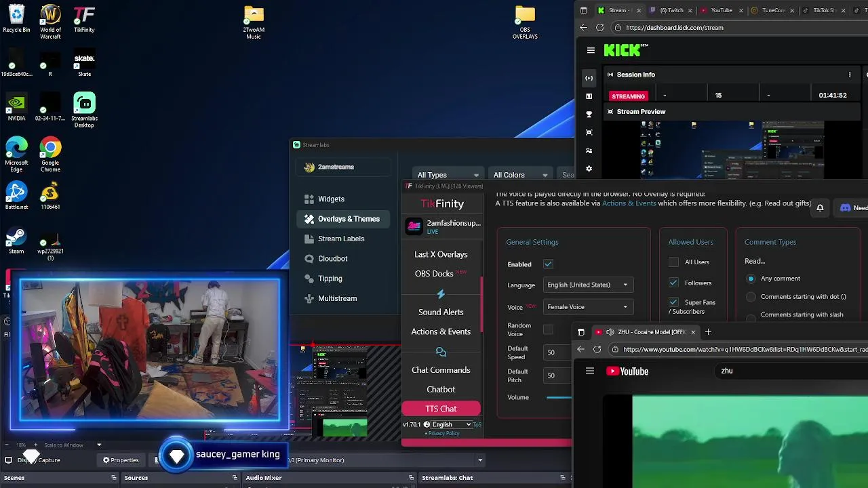Open Kick sidebar analytics chart icon
This screenshot has width=868, height=488.
click(589, 96)
